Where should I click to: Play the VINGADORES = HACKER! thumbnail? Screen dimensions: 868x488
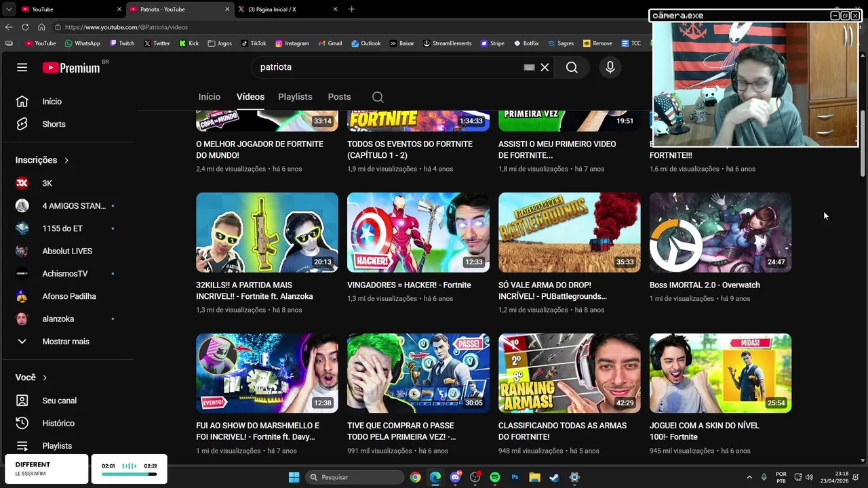[418, 232]
